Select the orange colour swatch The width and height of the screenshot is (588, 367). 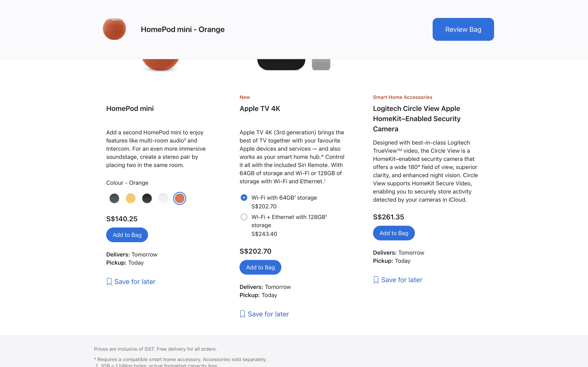(x=179, y=198)
